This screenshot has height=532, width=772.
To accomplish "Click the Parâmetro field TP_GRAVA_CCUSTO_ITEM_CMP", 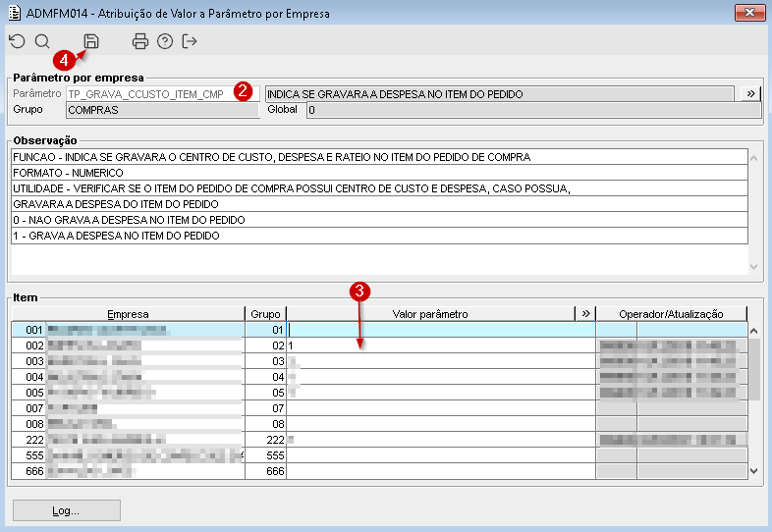I will click(162, 94).
